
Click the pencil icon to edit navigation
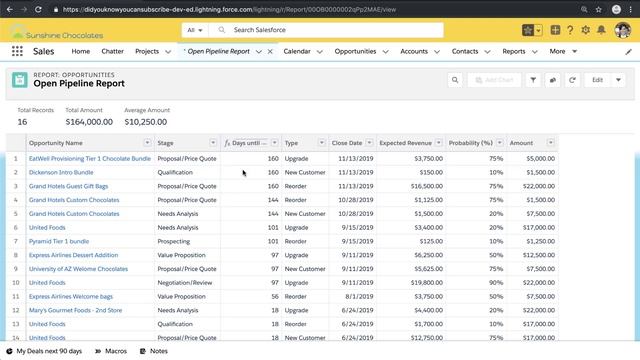tap(629, 51)
